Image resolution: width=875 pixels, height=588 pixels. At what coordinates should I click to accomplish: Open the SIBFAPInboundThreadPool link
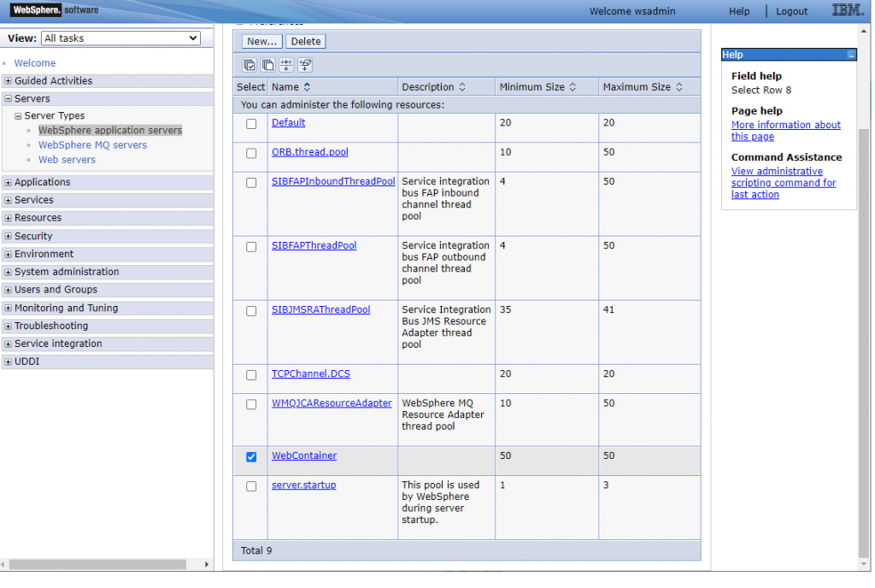point(333,181)
